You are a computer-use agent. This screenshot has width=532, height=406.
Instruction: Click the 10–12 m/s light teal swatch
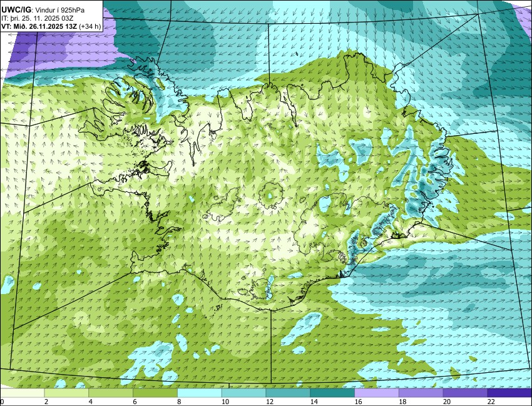coord(244,393)
